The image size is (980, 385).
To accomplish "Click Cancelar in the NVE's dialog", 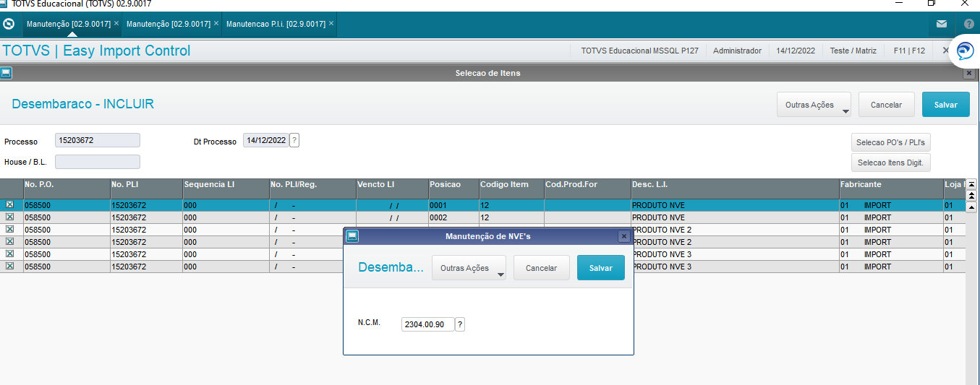I will point(541,268).
